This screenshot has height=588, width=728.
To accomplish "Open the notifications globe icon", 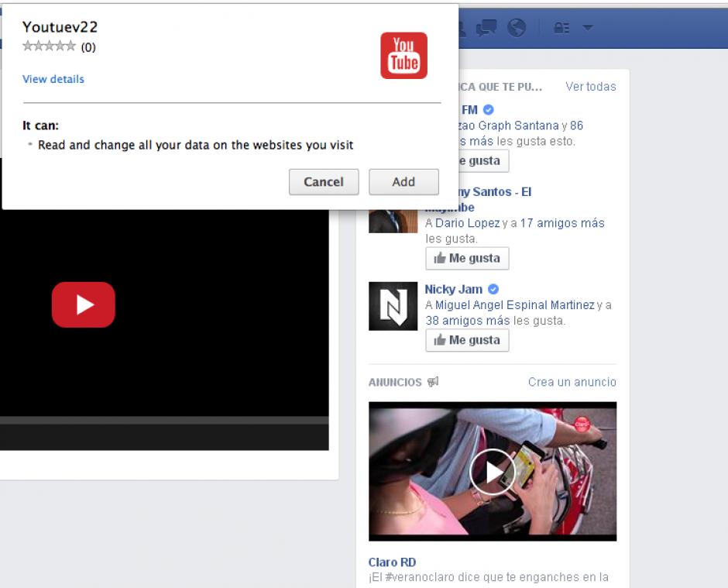I will tap(517, 28).
